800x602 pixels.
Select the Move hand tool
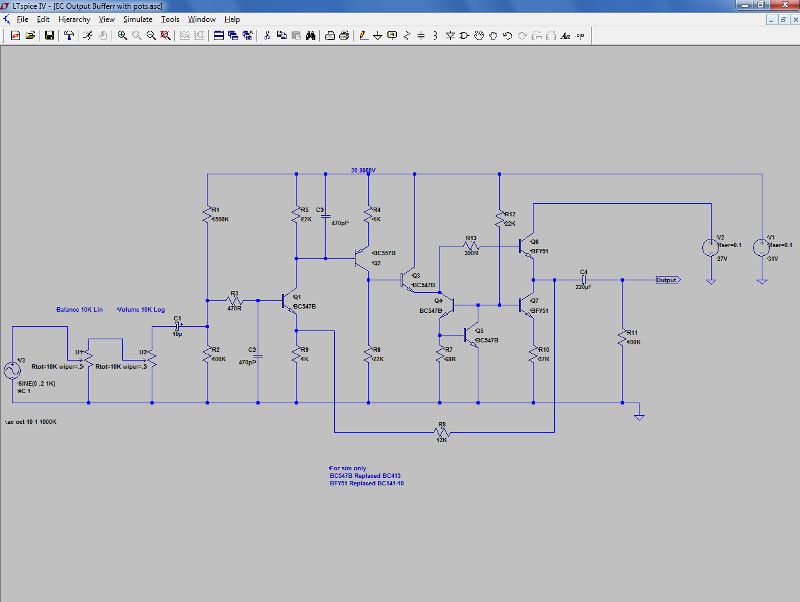coord(479,36)
